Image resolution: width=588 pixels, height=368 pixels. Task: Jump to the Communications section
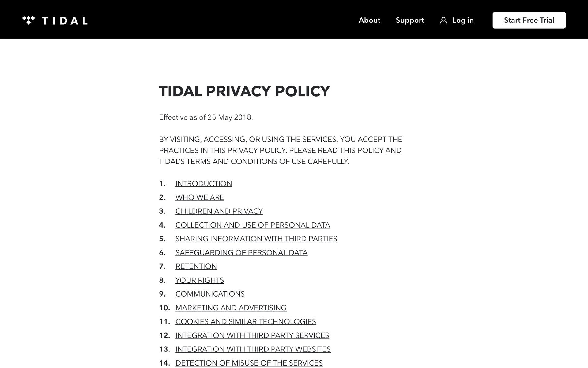click(x=210, y=294)
